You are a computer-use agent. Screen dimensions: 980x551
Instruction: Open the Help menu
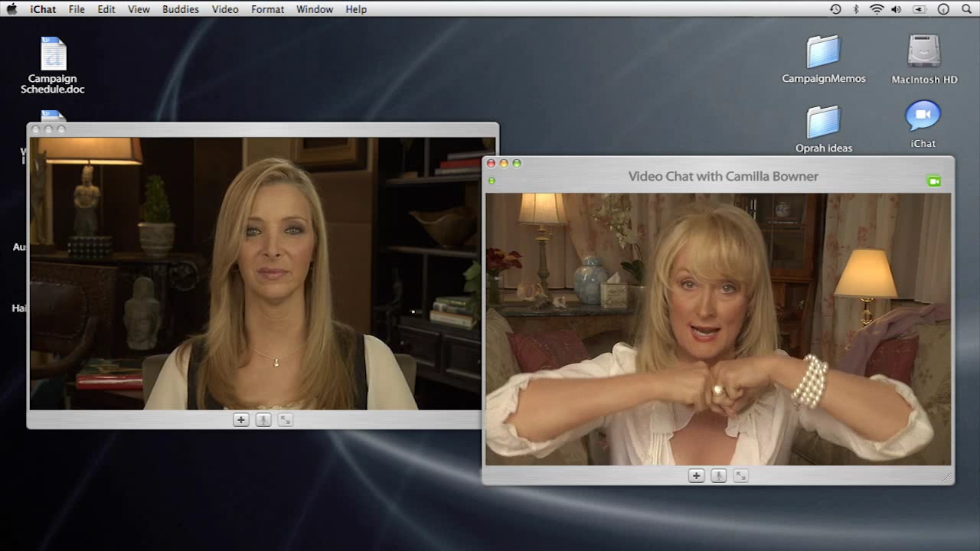(x=356, y=9)
